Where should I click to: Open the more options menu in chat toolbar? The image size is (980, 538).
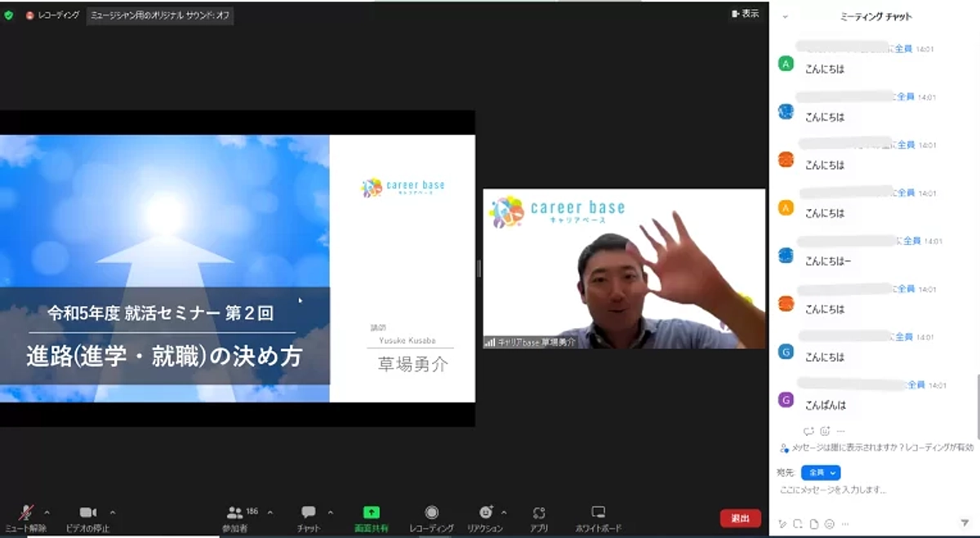(x=843, y=523)
